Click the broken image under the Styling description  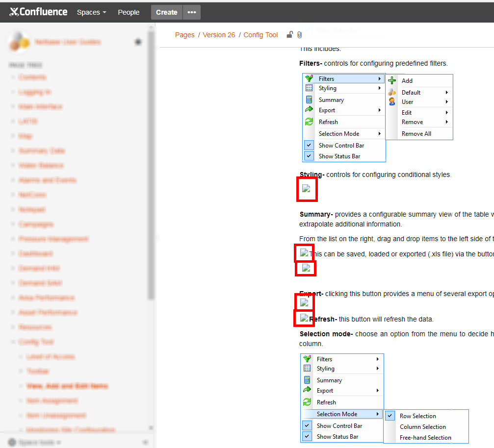306,189
